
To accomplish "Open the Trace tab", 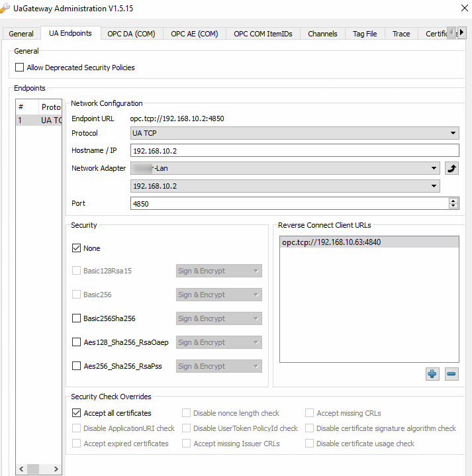I will click(401, 33).
